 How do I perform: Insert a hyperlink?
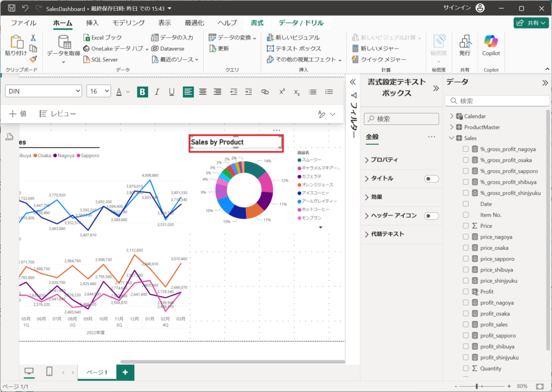coord(265,92)
